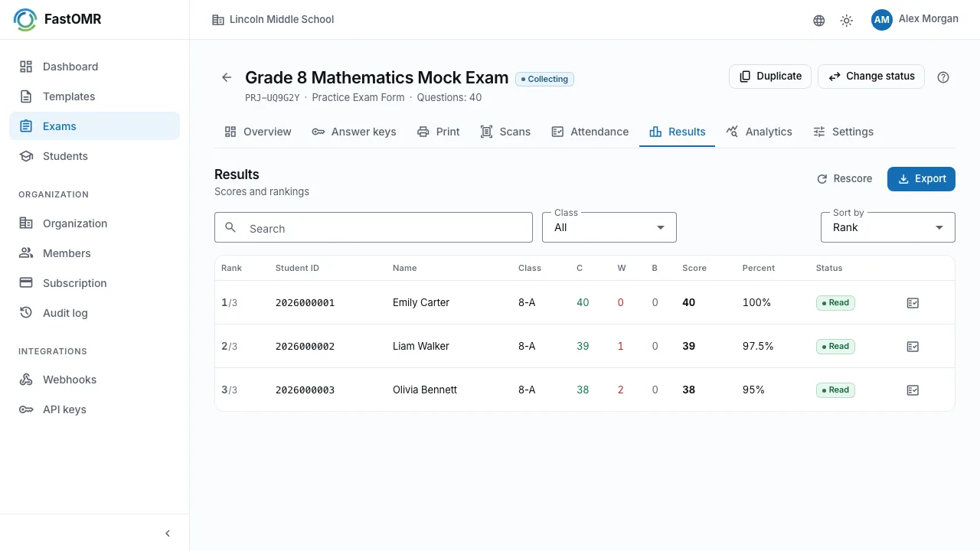Open answer sheet icon for Liam Walker
980x551 pixels.
point(913,347)
